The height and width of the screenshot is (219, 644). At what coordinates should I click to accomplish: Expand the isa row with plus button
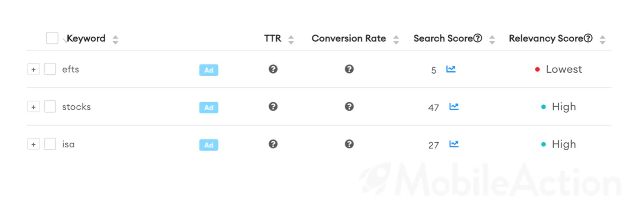click(x=34, y=144)
